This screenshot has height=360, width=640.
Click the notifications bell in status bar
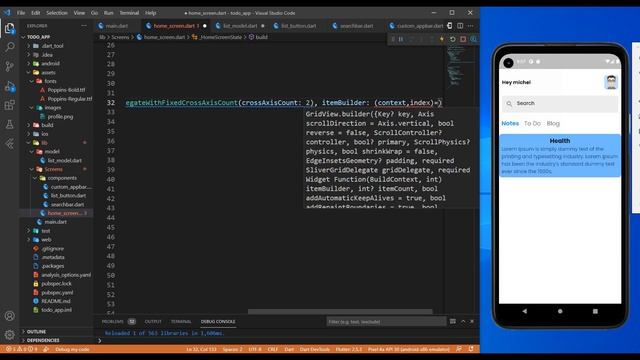471,349
